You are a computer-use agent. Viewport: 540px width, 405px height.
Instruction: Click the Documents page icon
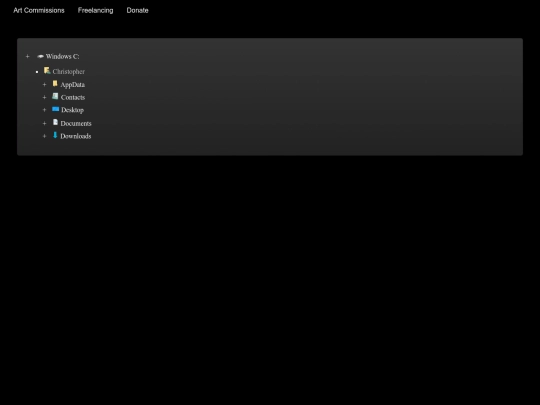(55, 122)
